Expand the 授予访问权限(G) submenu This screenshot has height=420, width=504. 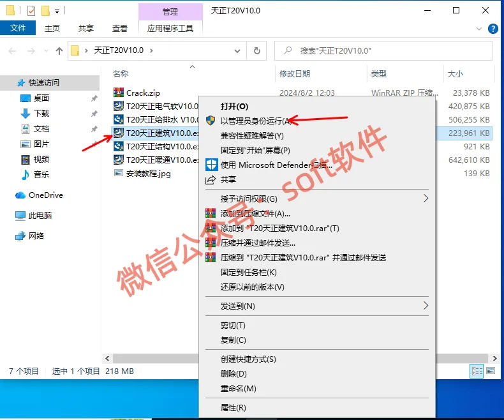(426, 199)
